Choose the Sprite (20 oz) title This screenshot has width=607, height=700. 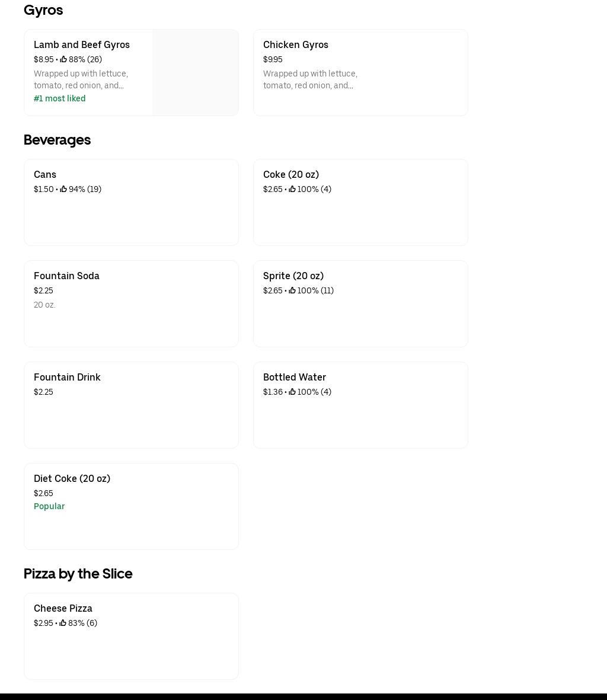293,276
